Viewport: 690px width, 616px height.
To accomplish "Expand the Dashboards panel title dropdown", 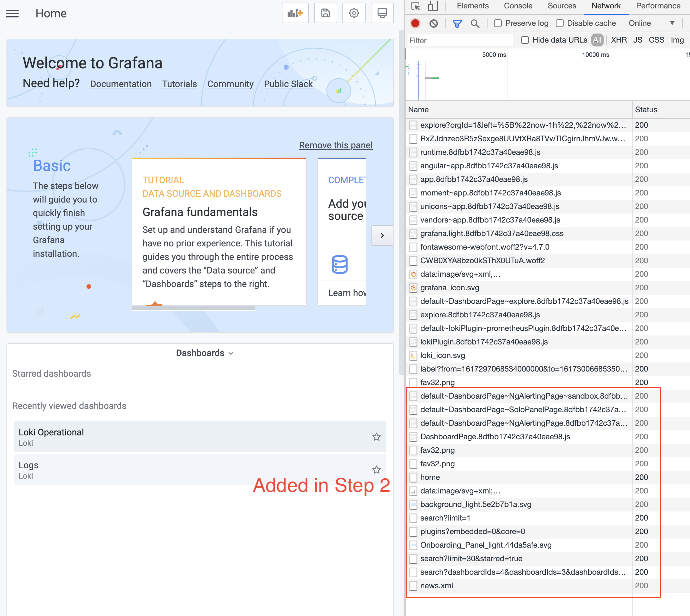I will click(x=205, y=353).
